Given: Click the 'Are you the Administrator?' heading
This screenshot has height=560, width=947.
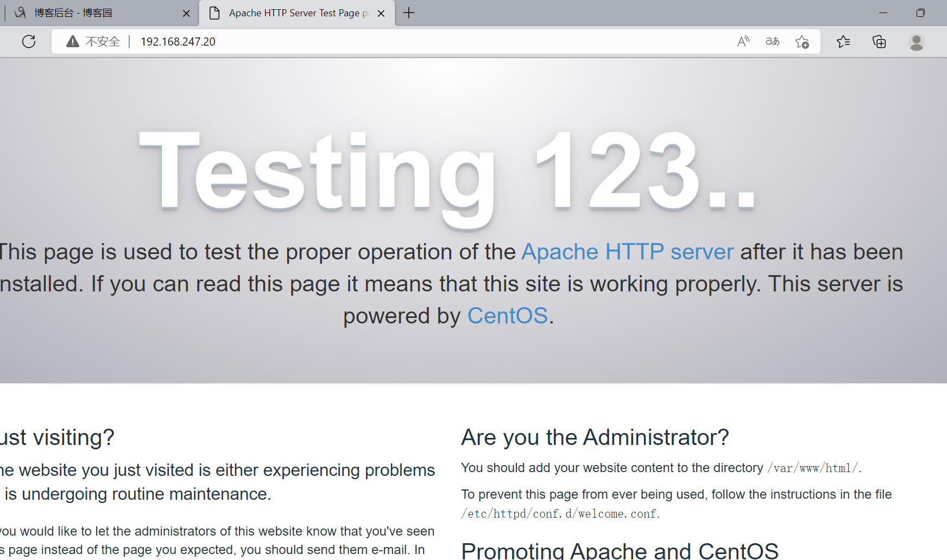Looking at the screenshot, I should (595, 437).
